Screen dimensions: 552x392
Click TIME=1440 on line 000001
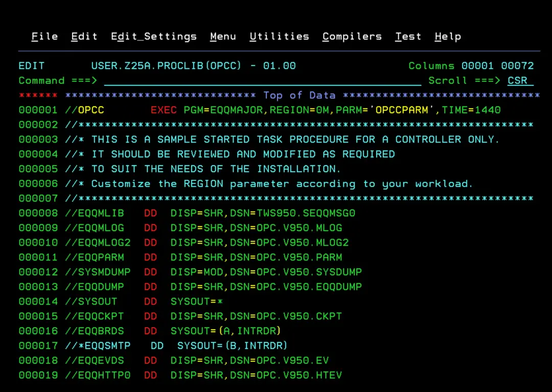point(471,110)
